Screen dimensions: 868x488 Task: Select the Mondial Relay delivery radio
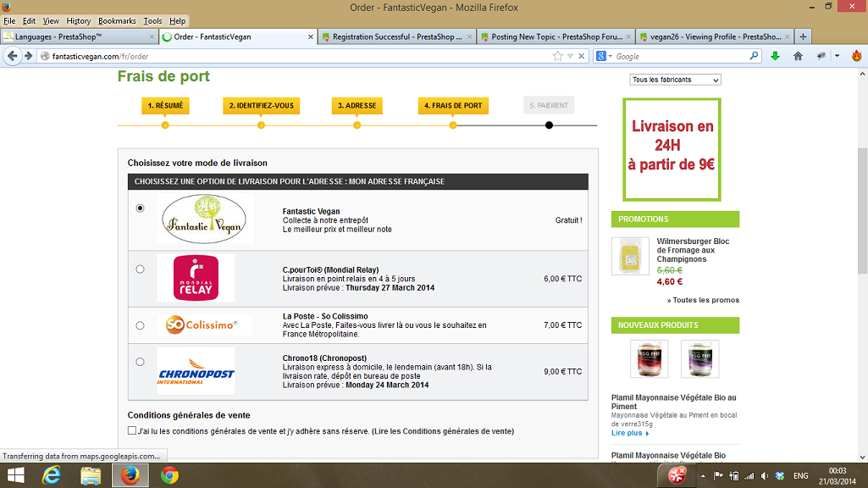point(140,269)
